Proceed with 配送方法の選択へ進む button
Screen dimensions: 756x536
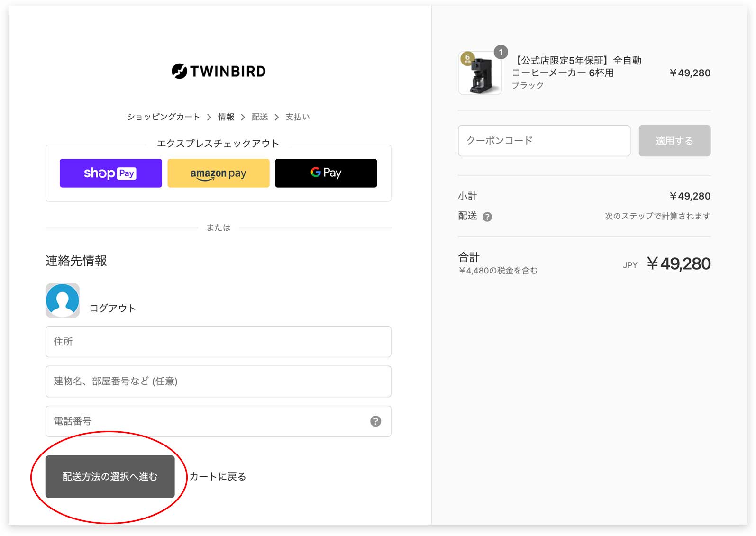click(110, 477)
